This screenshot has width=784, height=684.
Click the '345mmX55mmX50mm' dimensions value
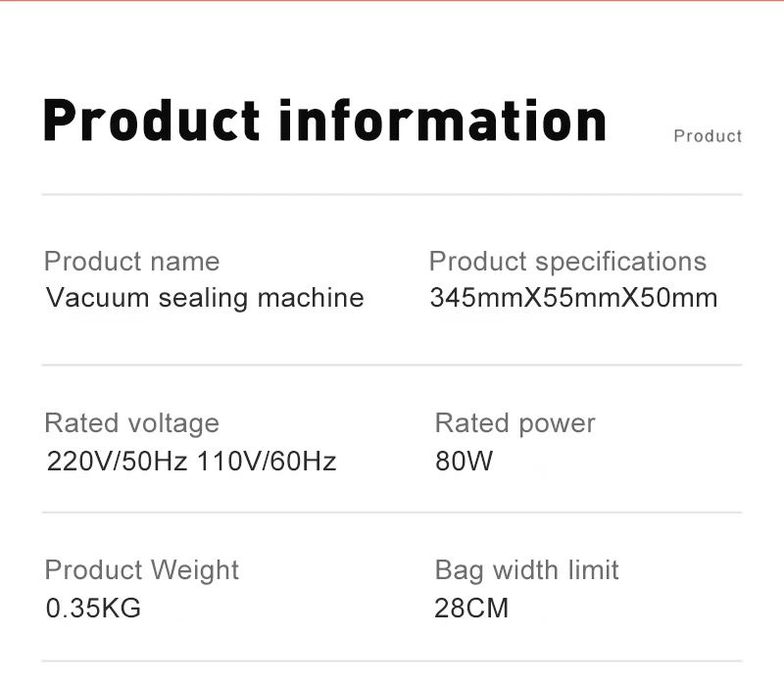pos(573,298)
